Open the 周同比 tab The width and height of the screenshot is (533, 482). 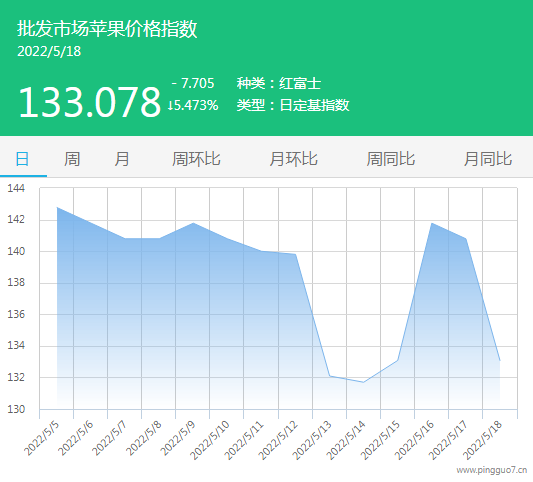click(391, 159)
